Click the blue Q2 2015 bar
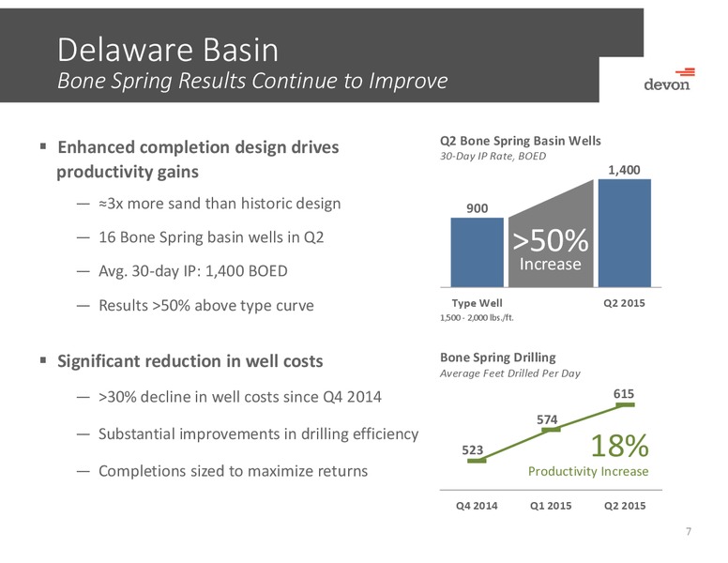The height and width of the screenshot is (563, 728). pyautogui.click(x=625, y=234)
